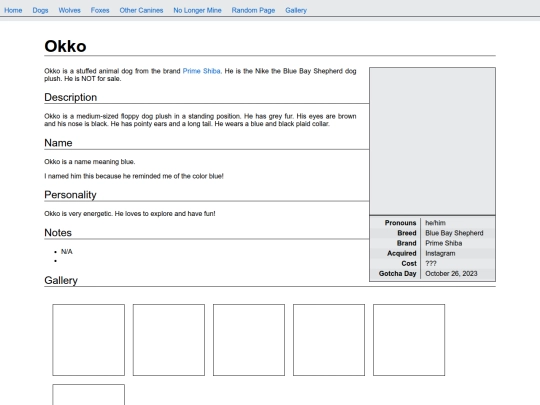
Task: Click the Gallery section heading
Action: tap(61, 280)
